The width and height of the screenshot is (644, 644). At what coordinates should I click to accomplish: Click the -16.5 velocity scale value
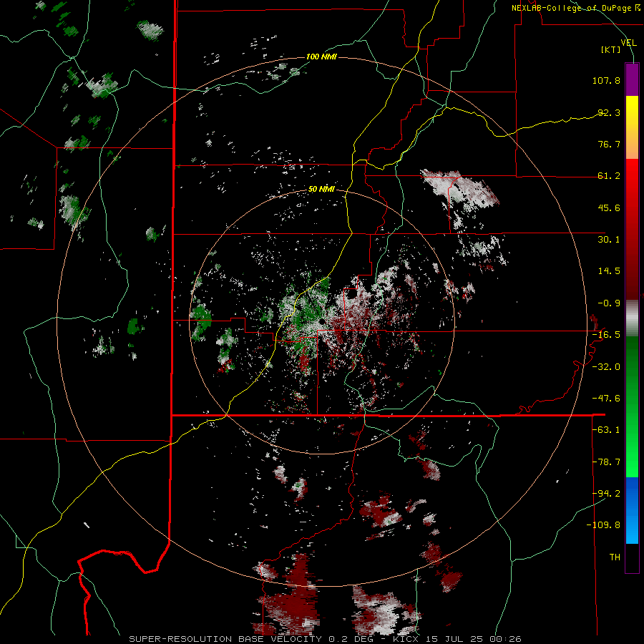pos(606,334)
